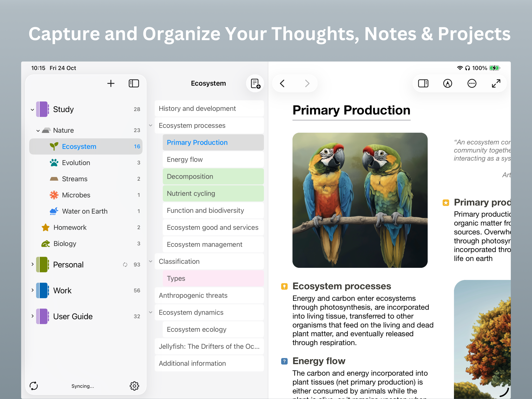Click the sync icon at sidebar bottom
532x399 pixels.
[34, 386]
